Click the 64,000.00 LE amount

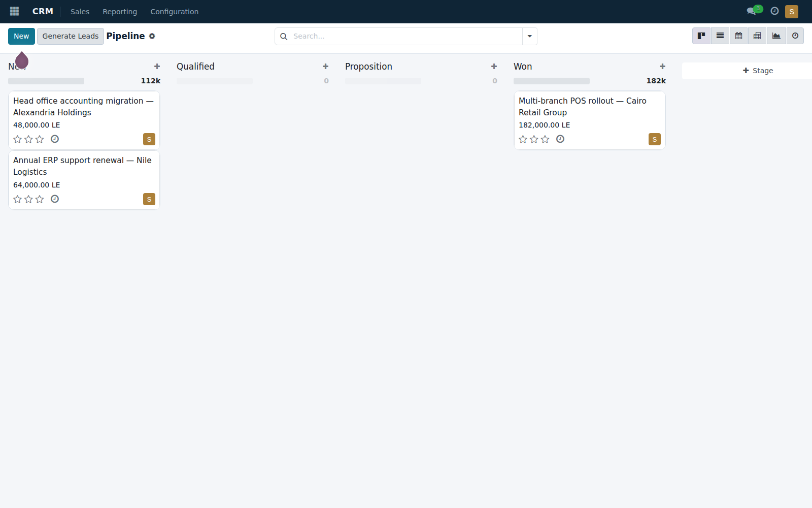pos(37,185)
